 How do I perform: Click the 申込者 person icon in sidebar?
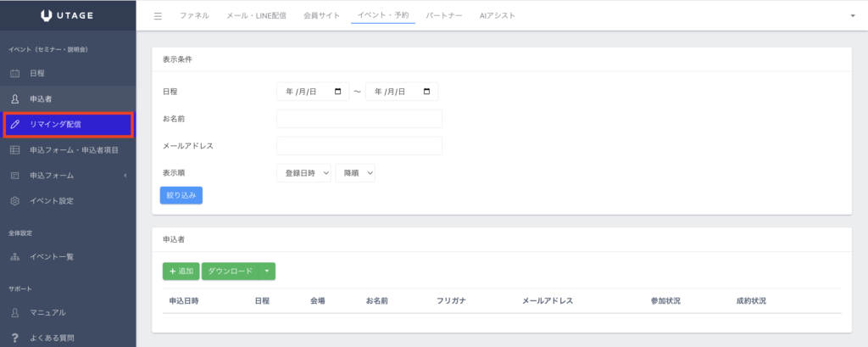click(14, 99)
